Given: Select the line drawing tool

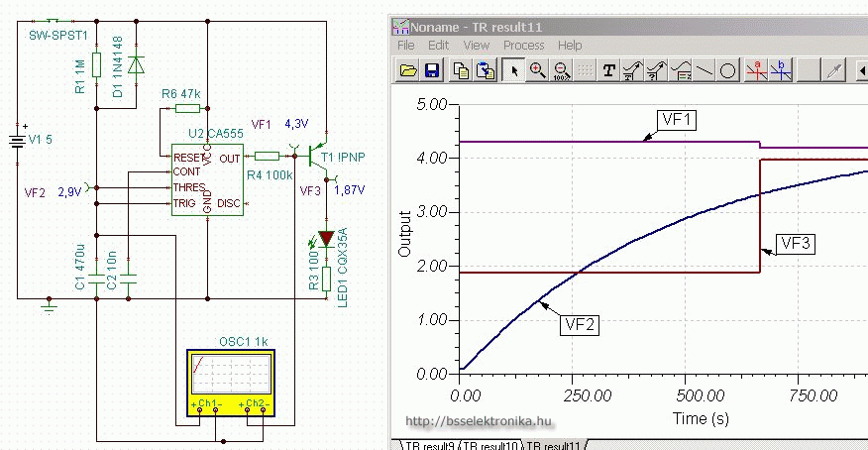Looking at the screenshot, I should [x=705, y=70].
